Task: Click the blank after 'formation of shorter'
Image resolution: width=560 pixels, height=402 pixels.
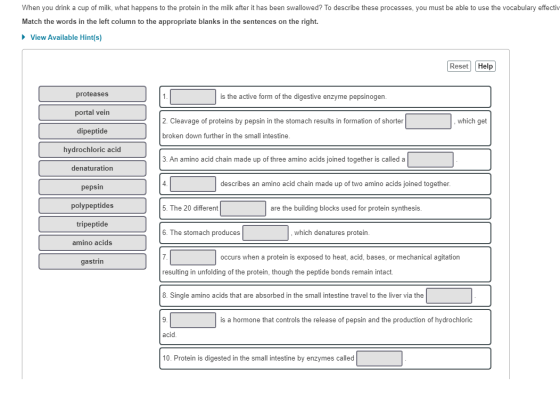Action: pyautogui.click(x=428, y=121)
